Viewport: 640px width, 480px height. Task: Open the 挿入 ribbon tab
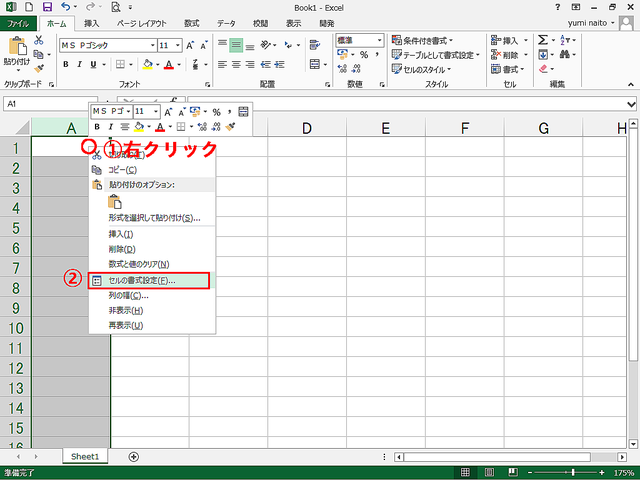click(x=91, y=22)
